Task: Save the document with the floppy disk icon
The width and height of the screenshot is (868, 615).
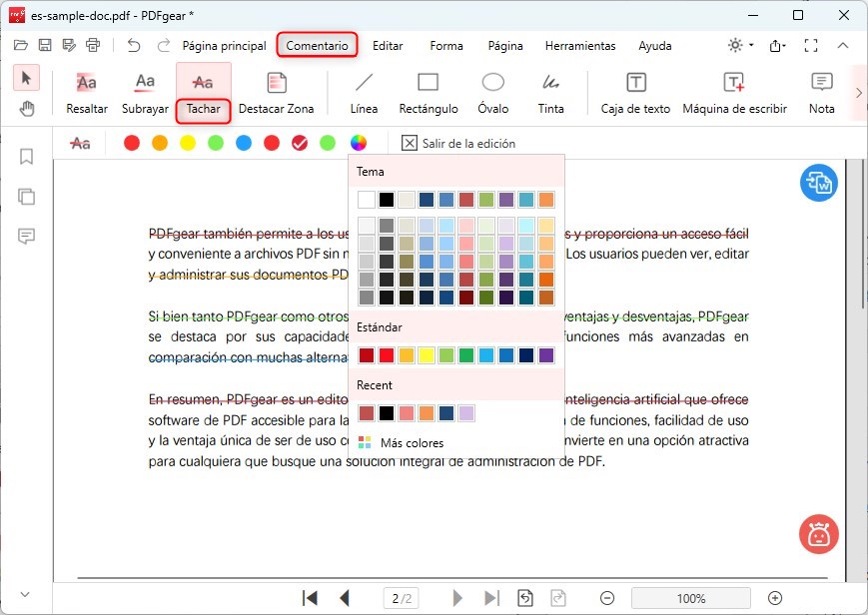Action: 45,45
